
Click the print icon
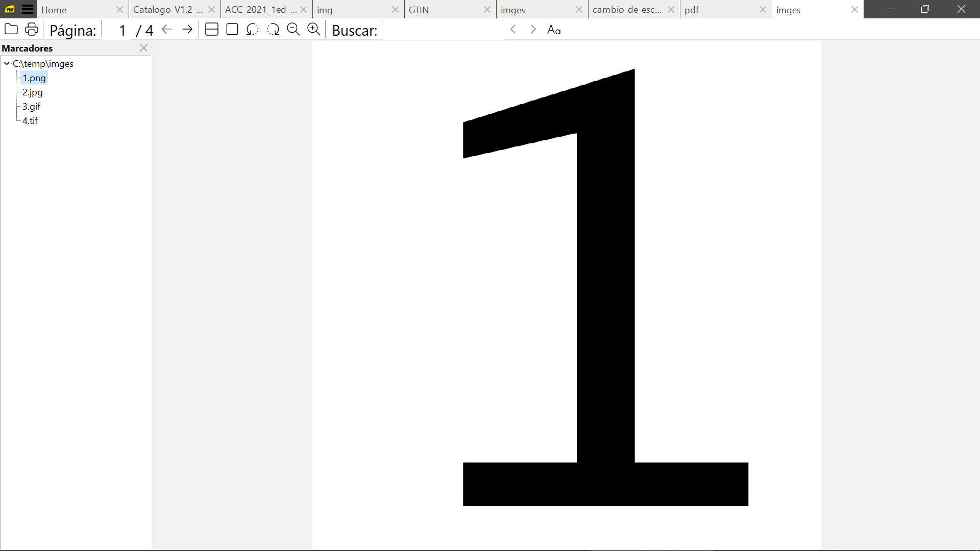32,30
